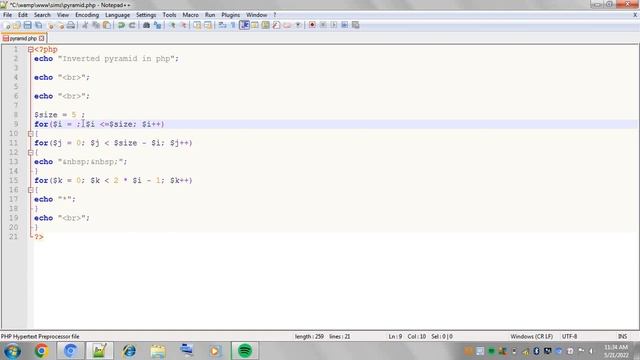This screenshot has height=360, width=640.
Task: Open the Window menu
Action: point(256,15)
